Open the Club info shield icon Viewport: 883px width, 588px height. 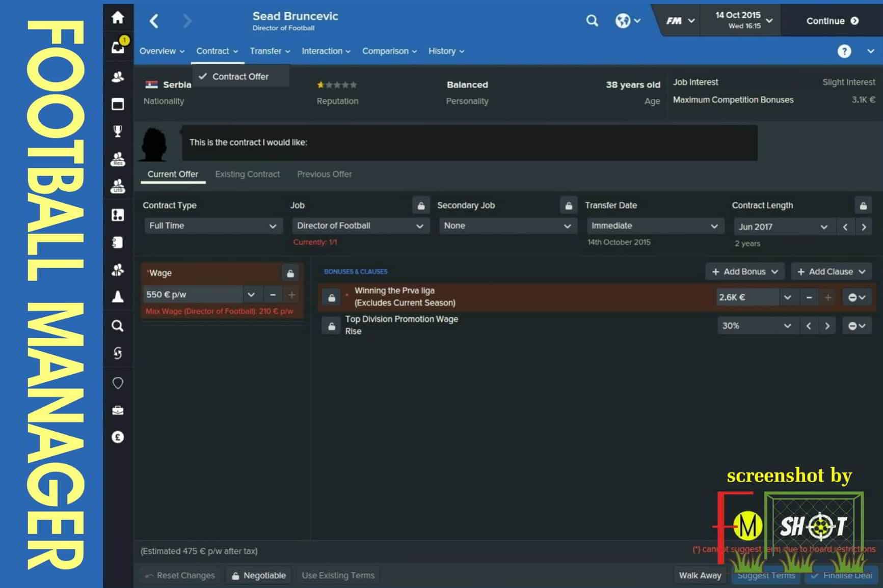(x=118, y=383)
